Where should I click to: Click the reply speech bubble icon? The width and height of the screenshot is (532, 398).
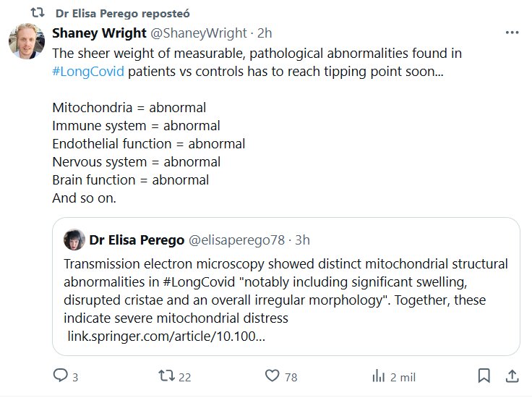[61, 376]
